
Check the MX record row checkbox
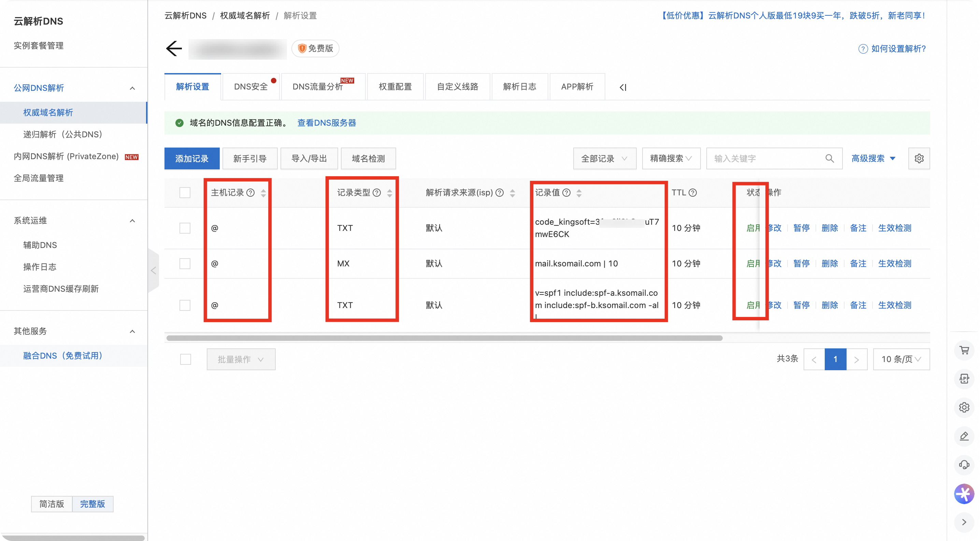click(x=185, y=263)
